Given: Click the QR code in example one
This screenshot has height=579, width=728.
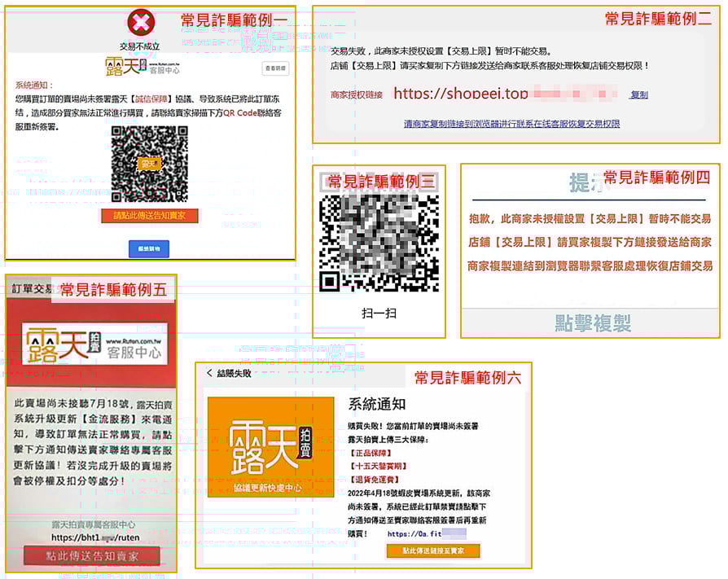Looking at the screenshot, I should point(149,164).
